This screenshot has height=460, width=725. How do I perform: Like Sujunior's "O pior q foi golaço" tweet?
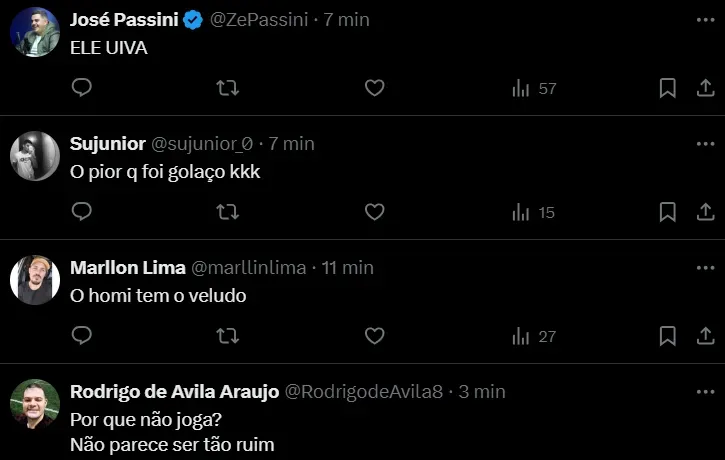[x=374, y=212]
